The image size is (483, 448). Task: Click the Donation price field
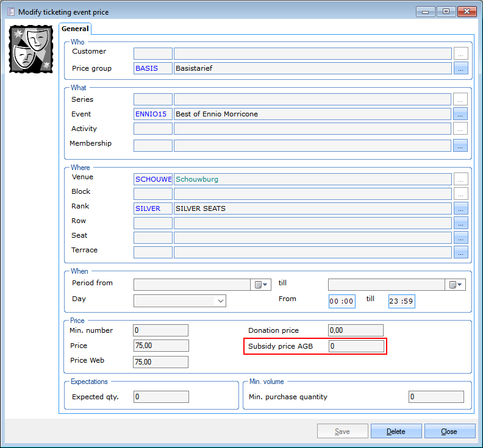356,330
